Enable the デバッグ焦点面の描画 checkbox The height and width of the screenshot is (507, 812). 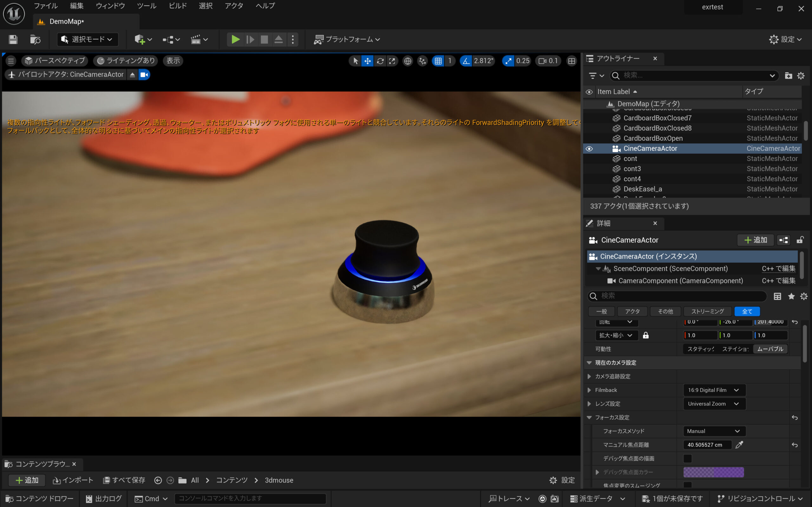click(688, 459)
